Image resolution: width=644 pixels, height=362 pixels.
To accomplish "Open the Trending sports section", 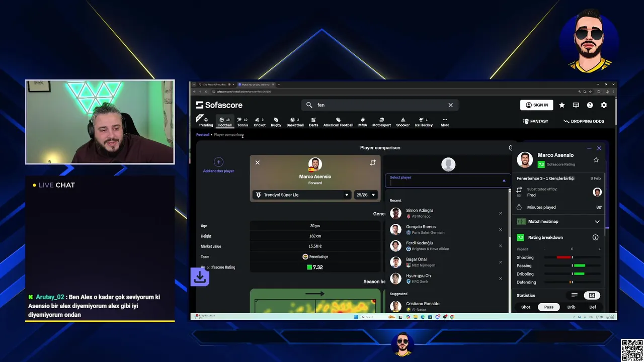I will pos(206,122).
